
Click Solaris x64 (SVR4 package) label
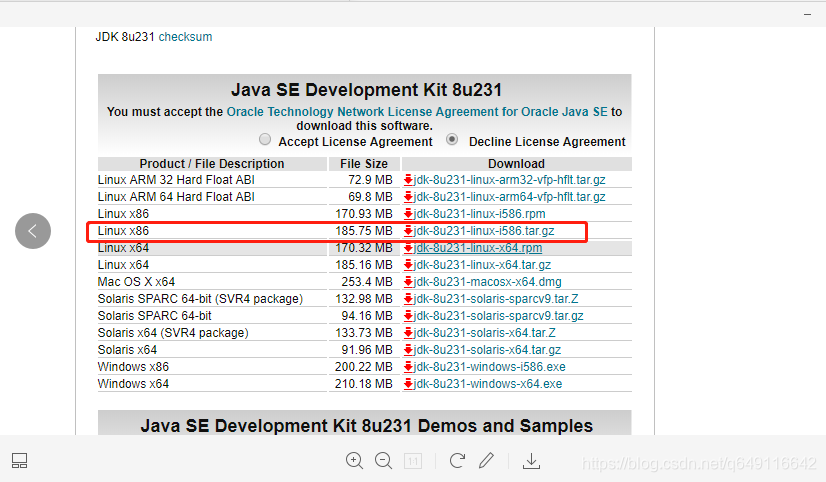pyautogui.click(x=173, y=333)
